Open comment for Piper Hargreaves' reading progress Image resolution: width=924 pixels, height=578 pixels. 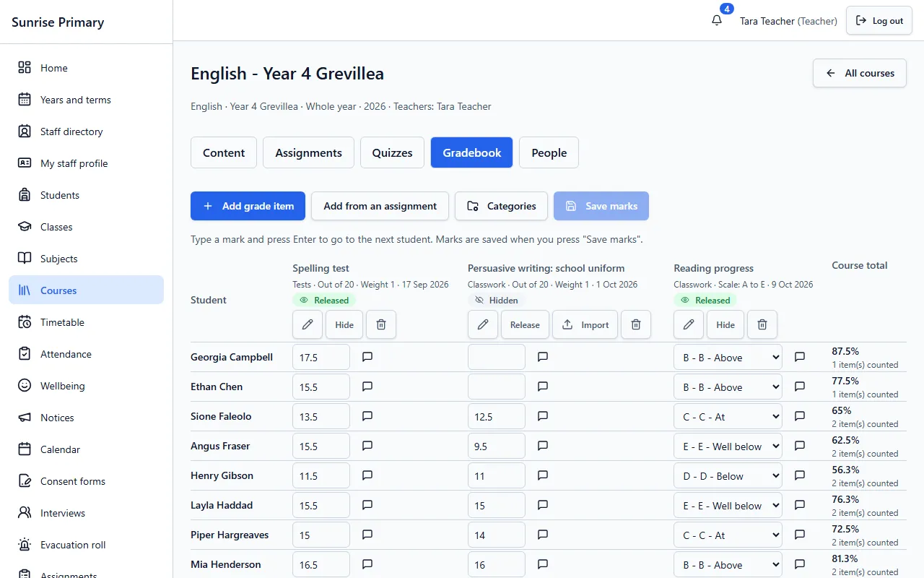click(800, 535)
